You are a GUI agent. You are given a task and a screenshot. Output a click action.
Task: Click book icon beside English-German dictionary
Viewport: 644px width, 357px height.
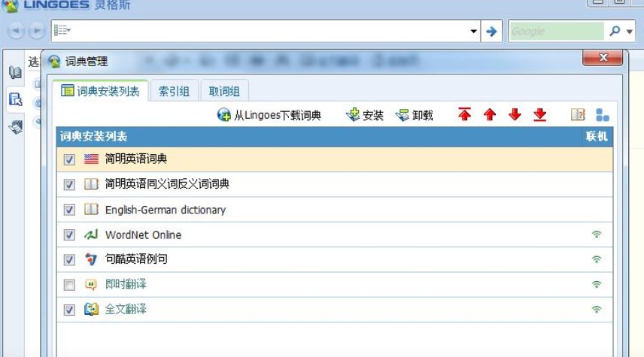click(x=91, y=209)
